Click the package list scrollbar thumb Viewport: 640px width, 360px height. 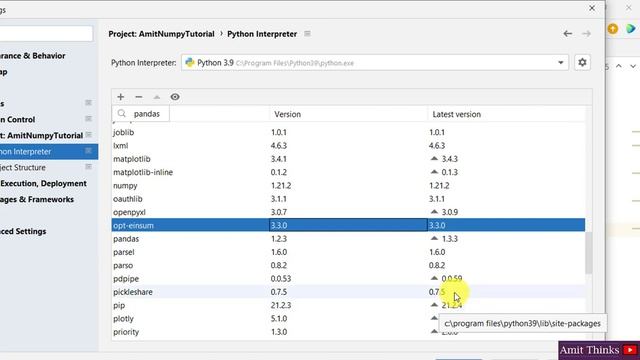point(588,253)
